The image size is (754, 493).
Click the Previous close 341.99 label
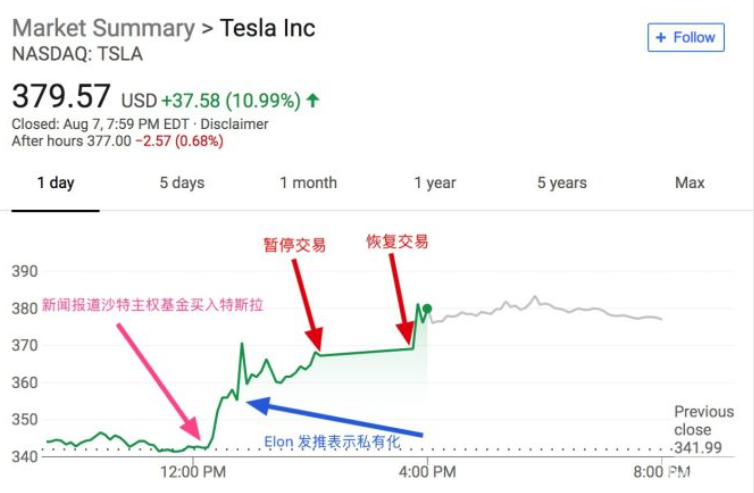703,428
